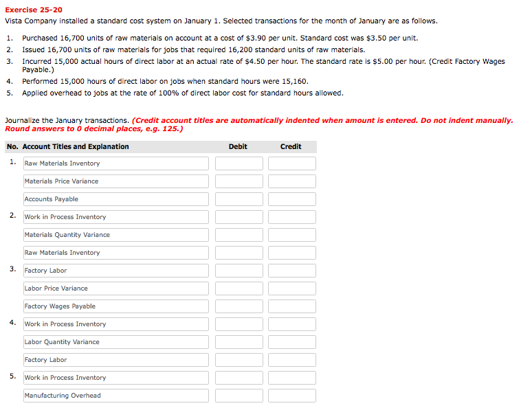This screenshot has width=532, height=408.
Task: Click the Materials Price Variance account title field
Action: pyautogui.click(x=115, y=181)
